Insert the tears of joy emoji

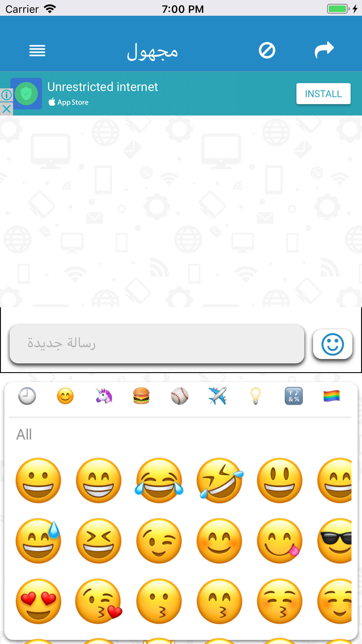tap(159, 480)
